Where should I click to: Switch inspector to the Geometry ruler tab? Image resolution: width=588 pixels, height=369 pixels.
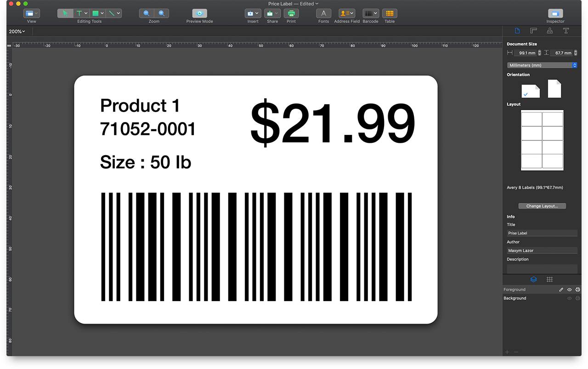pyautogui.click(x=533, y=30)
